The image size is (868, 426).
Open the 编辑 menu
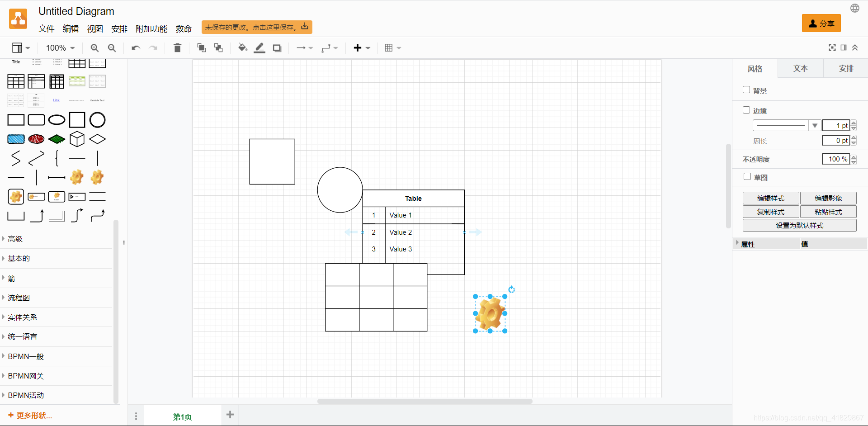point(71,29)
